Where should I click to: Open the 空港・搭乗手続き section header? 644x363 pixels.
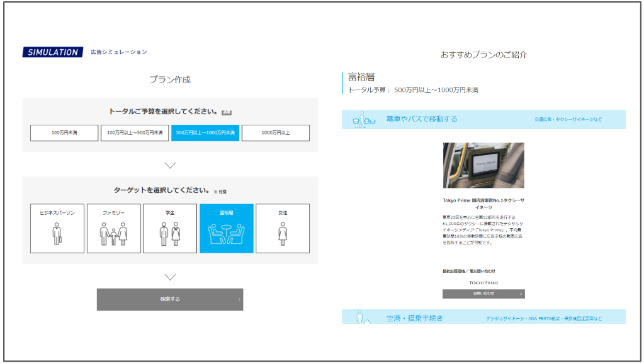click(483, 318)
